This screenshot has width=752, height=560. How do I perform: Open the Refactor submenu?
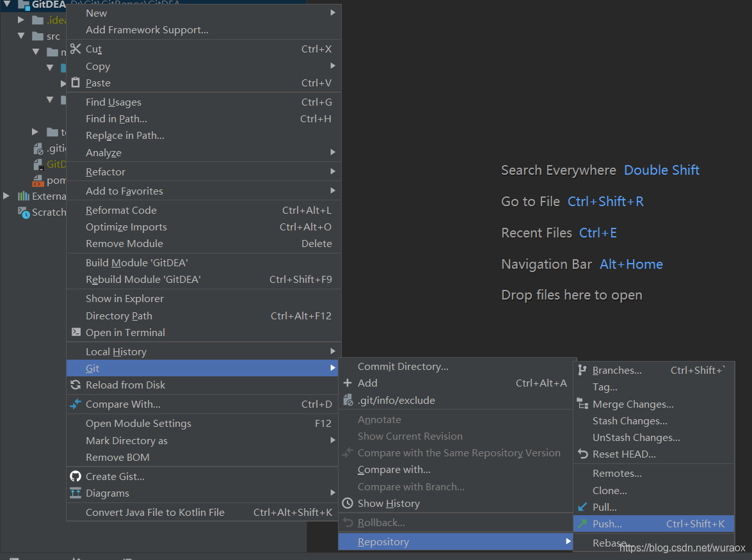[x=204, y=172]
